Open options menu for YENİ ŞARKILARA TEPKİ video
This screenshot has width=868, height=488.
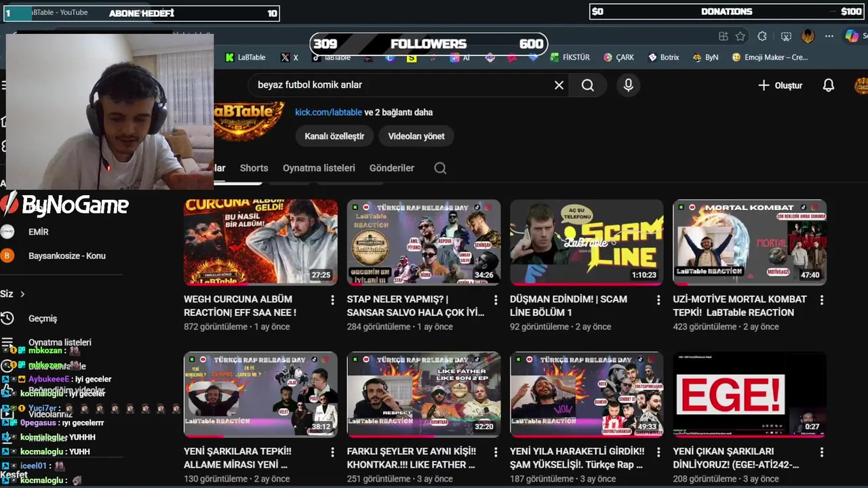(332, 451)
